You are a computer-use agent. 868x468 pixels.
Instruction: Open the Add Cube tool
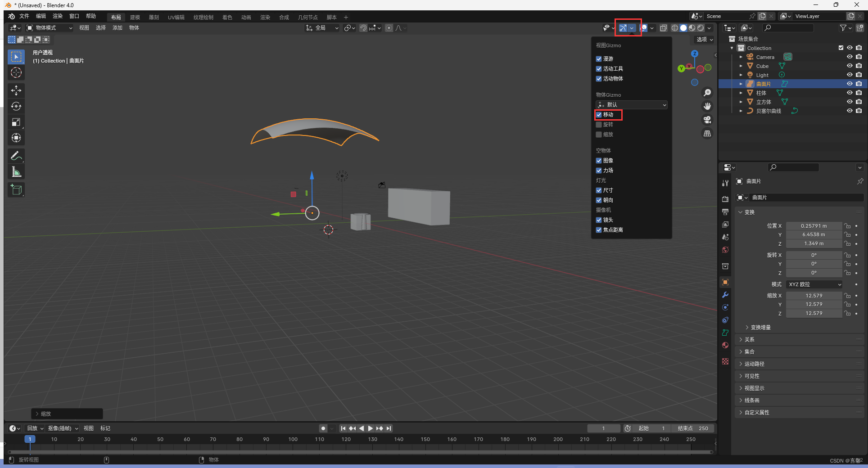(x=16, y=189)
